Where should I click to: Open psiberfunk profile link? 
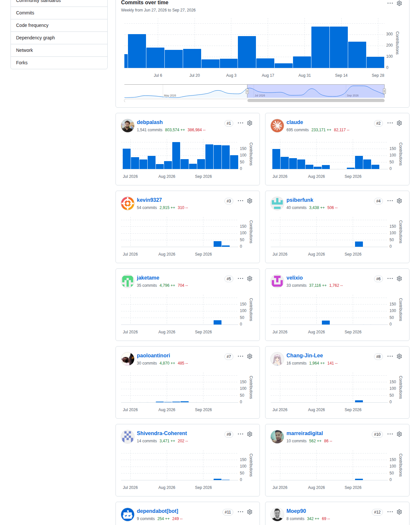point(300,200)
